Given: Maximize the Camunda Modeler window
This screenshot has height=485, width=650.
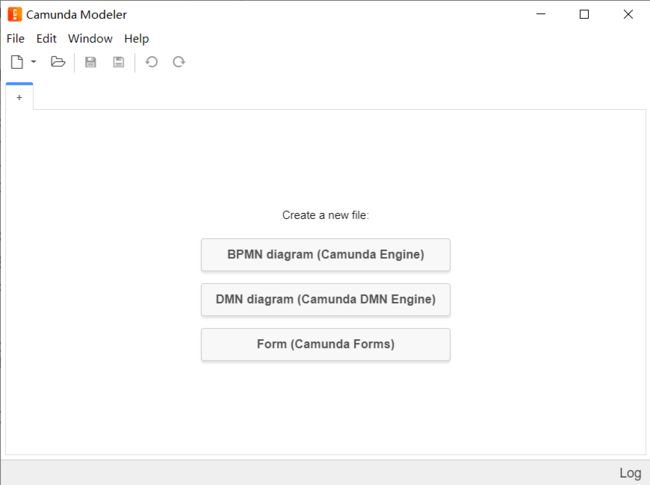Looking at the screenshot, I should point(584,15).
